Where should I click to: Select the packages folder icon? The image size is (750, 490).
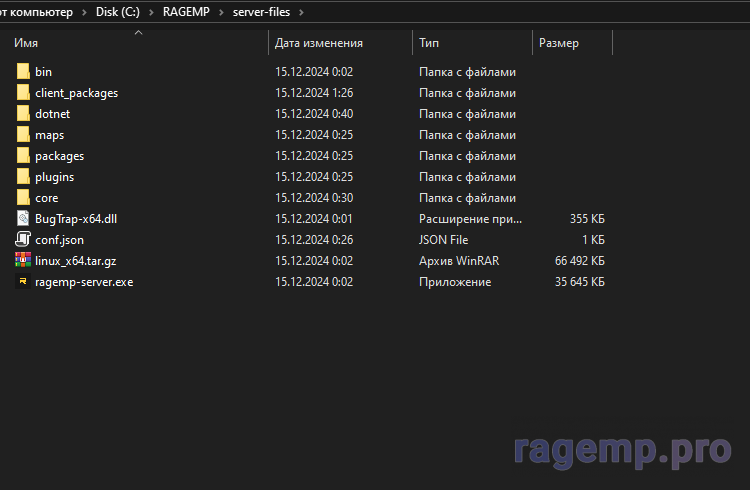click(x=23, y=156)
